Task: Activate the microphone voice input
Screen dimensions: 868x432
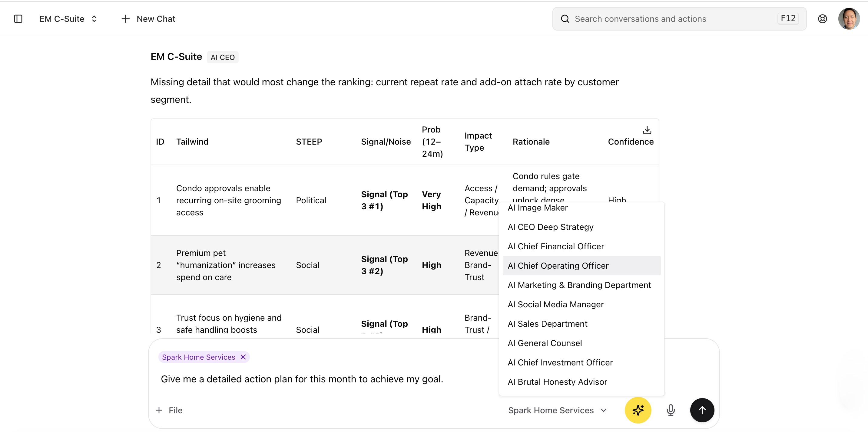Action: click(x=671, y=410)
